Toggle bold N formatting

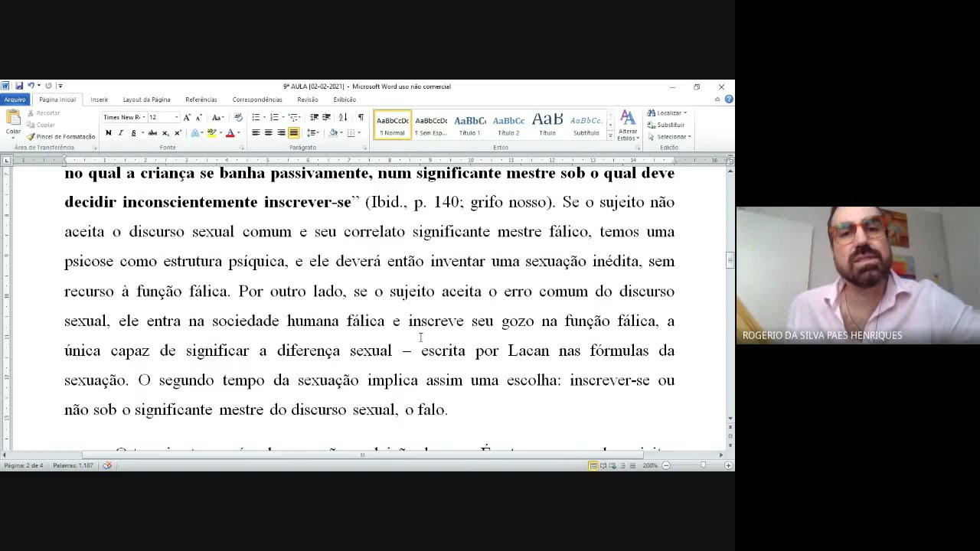pos(108,133)
